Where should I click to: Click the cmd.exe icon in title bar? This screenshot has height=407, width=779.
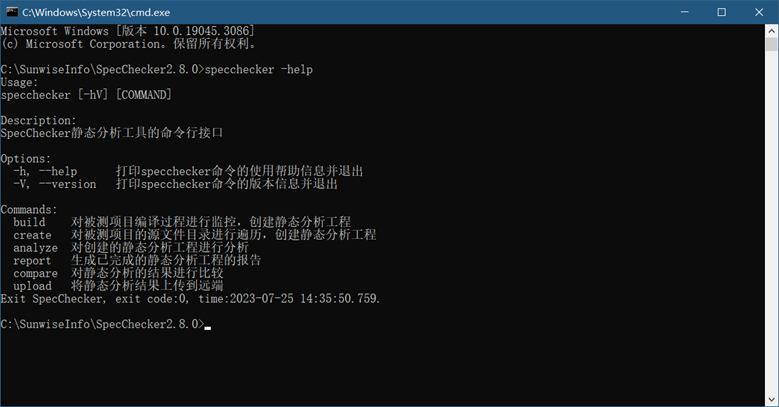(x=13, y=12)
